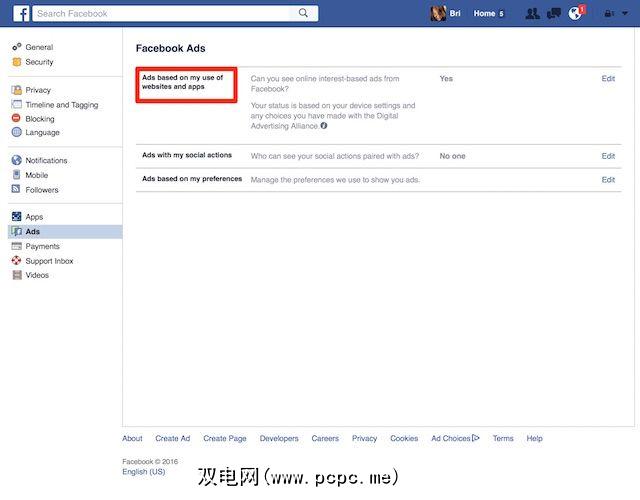Click the Security badge icon

pos(16,62)
